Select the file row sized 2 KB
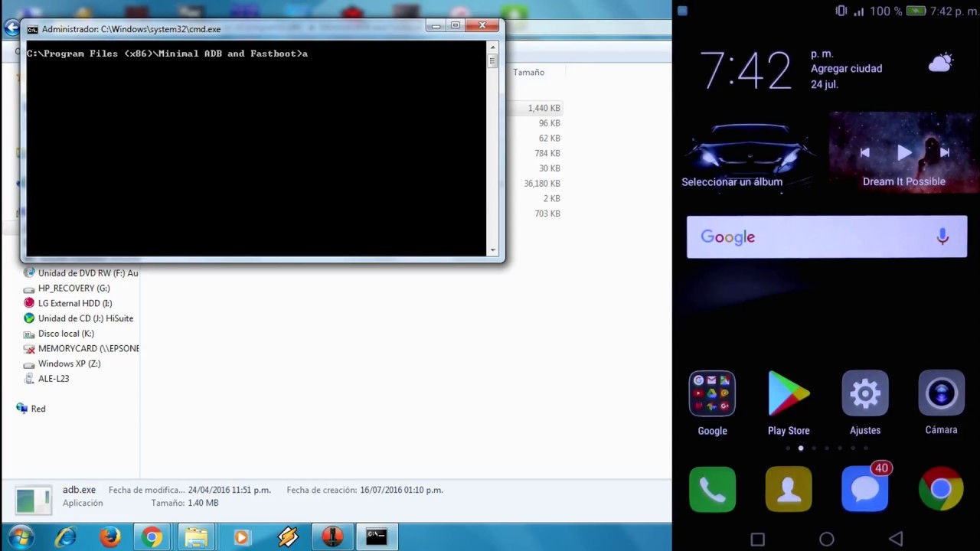980x551 pixels. (x=534, y=199)
